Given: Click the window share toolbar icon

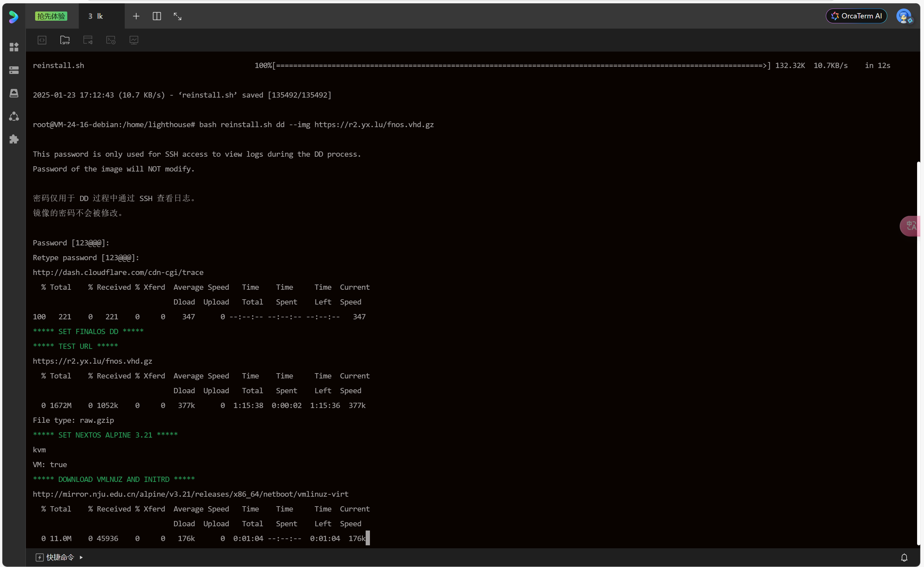Looking at the screenshot, I should (88, 40).
